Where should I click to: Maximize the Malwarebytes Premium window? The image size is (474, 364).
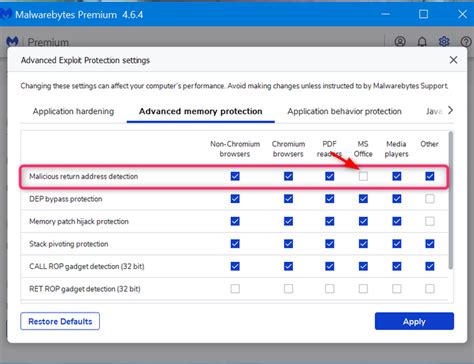point(424,14)
